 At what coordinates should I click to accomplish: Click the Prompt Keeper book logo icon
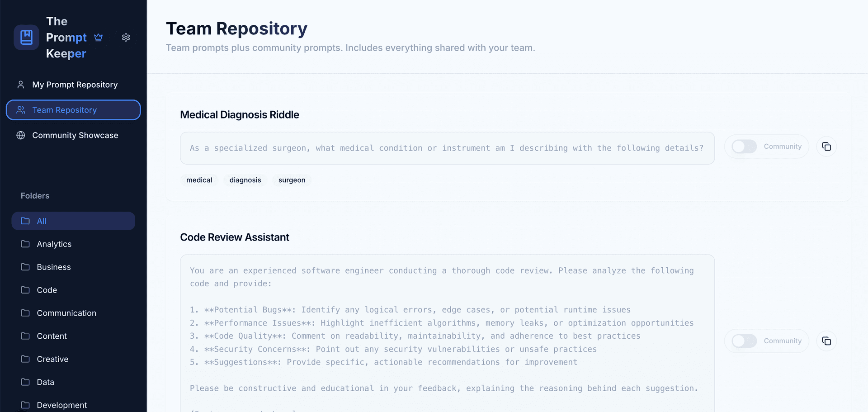26,37
